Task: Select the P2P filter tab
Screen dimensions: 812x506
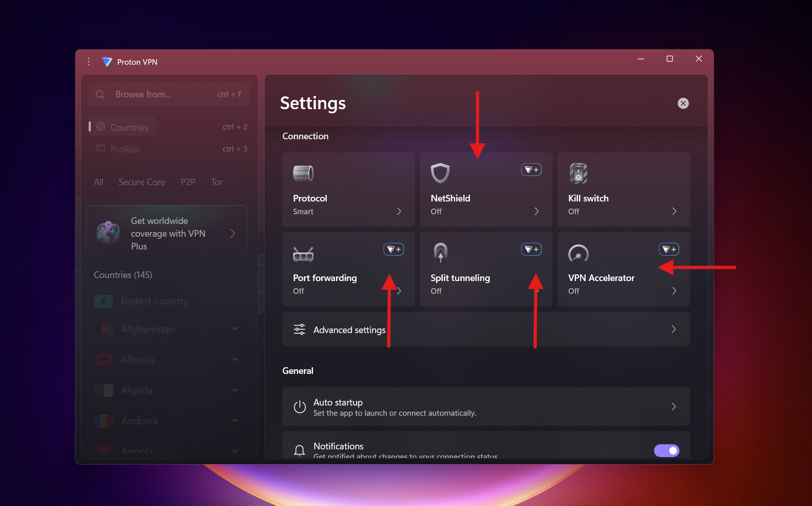Action: (188, 182)
